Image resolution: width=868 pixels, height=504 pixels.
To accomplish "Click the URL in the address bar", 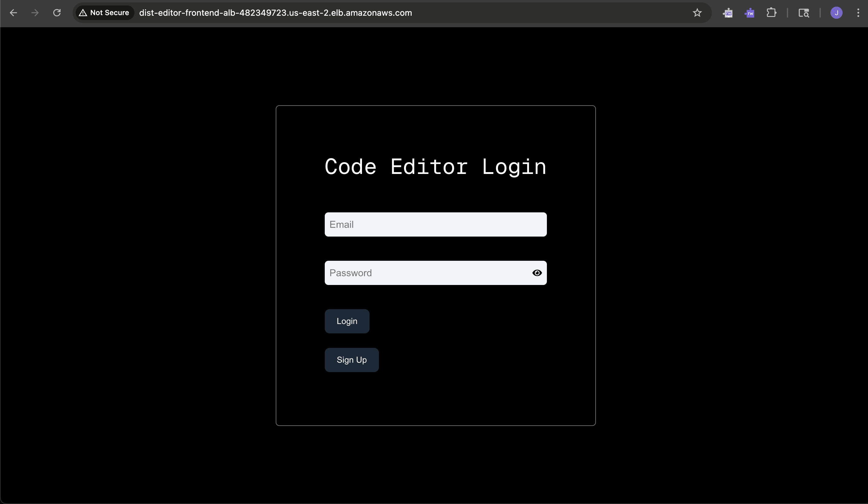I will pos(275,13).
